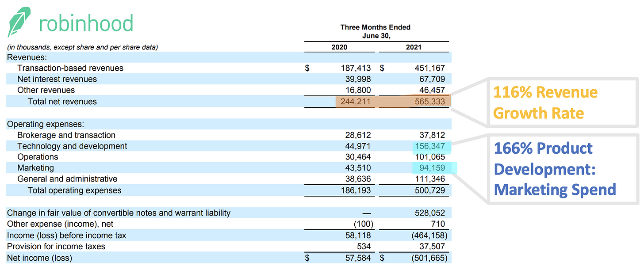Click the 30,464 operations expense value
644x266 pixels.
coord(358,157)
